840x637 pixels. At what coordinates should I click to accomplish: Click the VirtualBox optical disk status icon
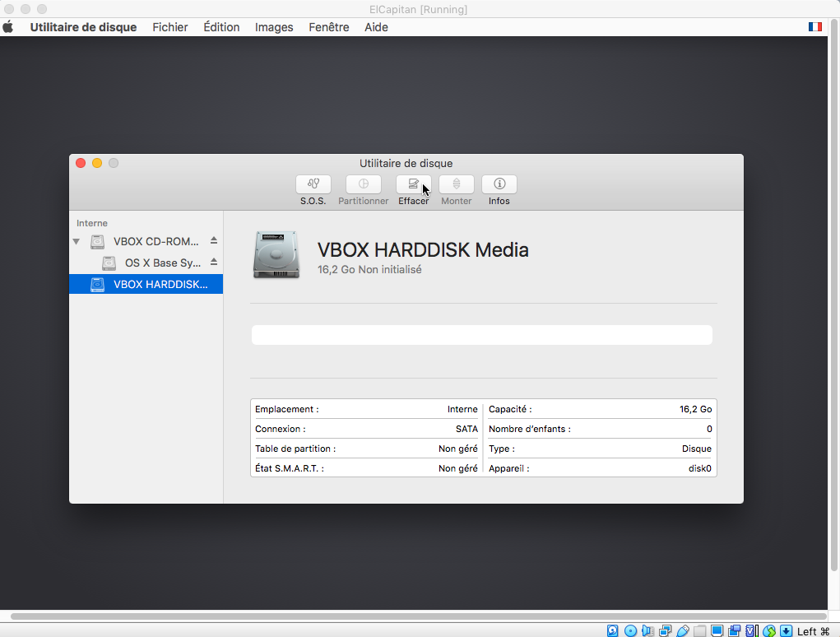[x=630, y=631]
